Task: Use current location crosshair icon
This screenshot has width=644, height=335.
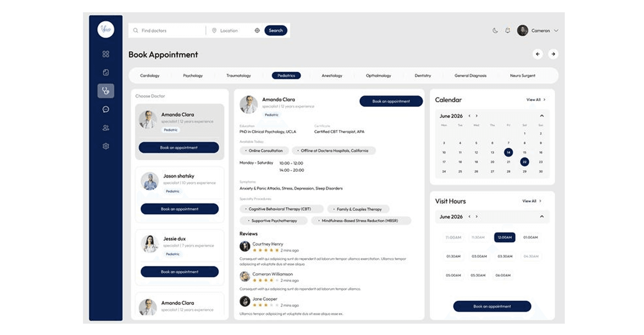Action: coord(257,31)
